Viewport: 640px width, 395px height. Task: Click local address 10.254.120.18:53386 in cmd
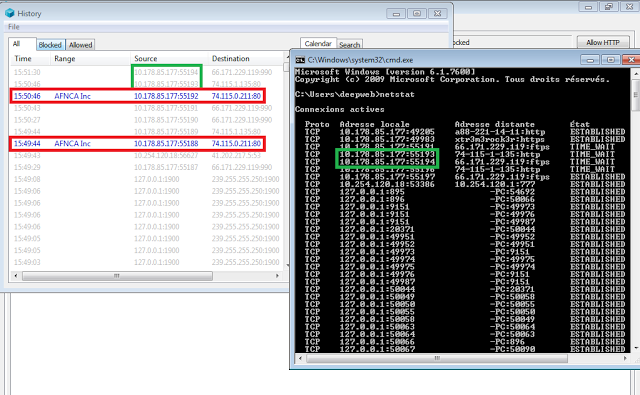click(x=387, y=184)
